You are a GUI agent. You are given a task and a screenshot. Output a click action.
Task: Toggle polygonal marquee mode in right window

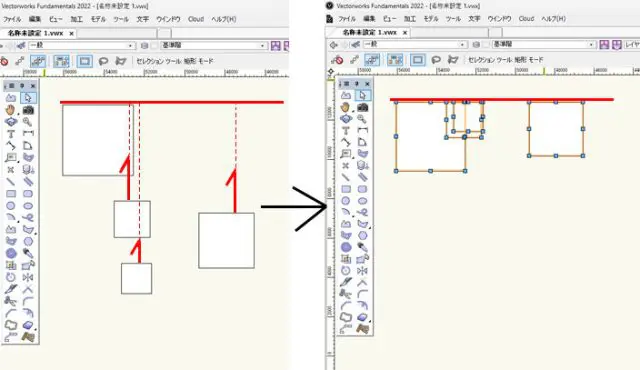453,60
